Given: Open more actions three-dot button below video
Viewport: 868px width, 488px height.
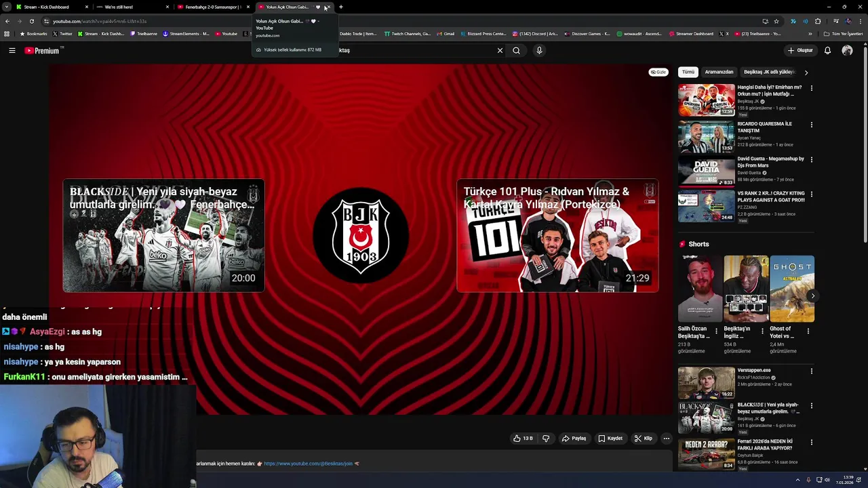Looking at the screenshot, I should [x=666, y=439].
